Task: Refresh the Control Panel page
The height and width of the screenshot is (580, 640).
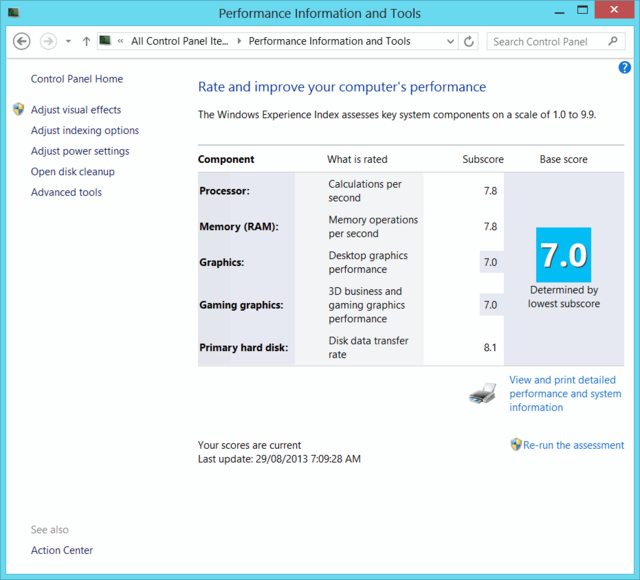Action: (x=469, y=41)
